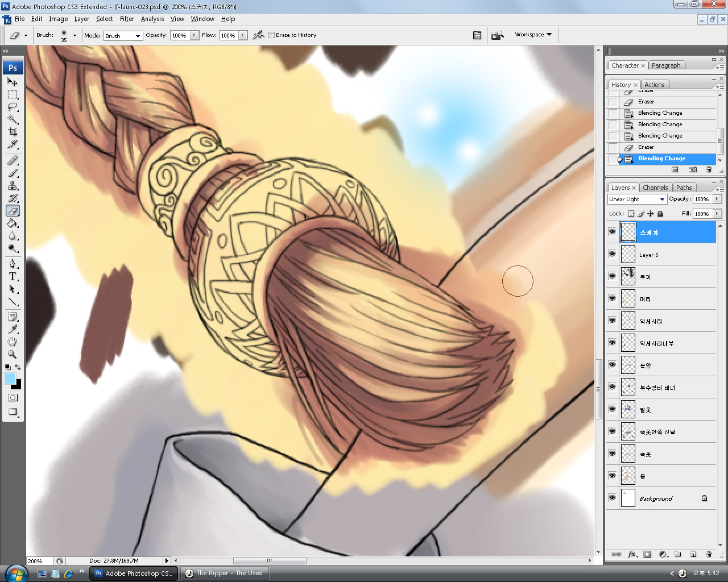Viewport: 728px width, 582px height.
Task: Select the Magic Wand tool
Action: click(x=13, y=119)
